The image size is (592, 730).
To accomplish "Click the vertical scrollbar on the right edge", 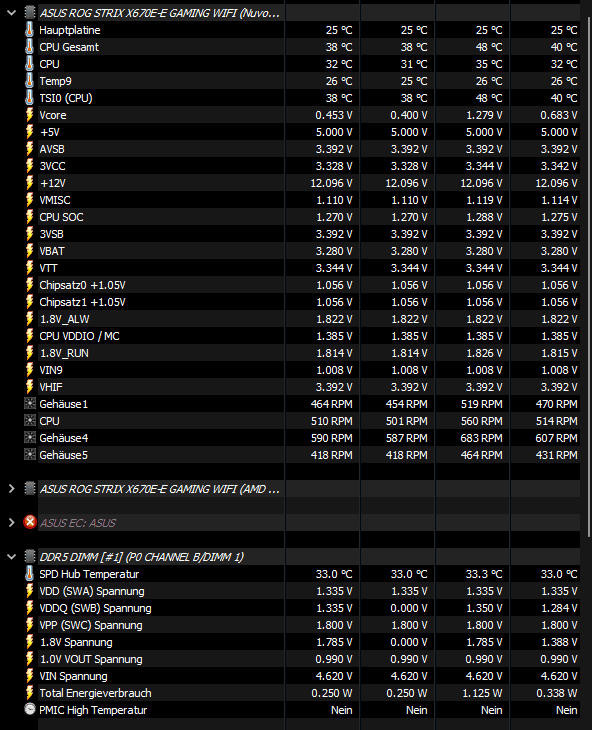I will pos(590,277).
